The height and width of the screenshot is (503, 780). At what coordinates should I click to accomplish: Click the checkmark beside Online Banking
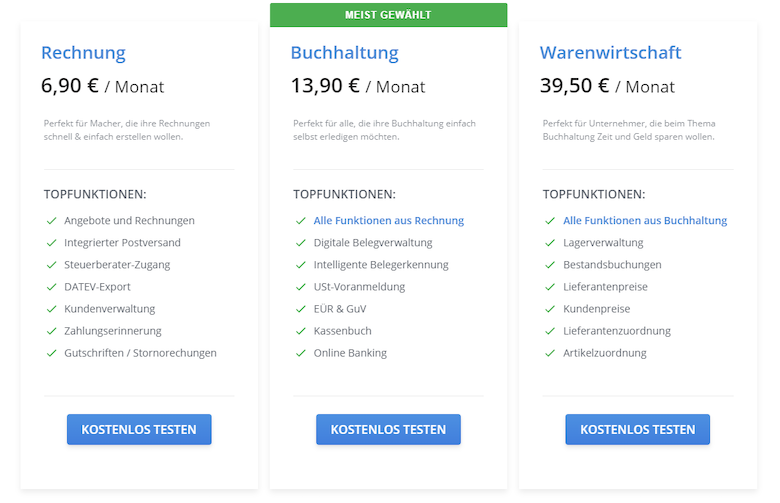[x=300, y=353]
